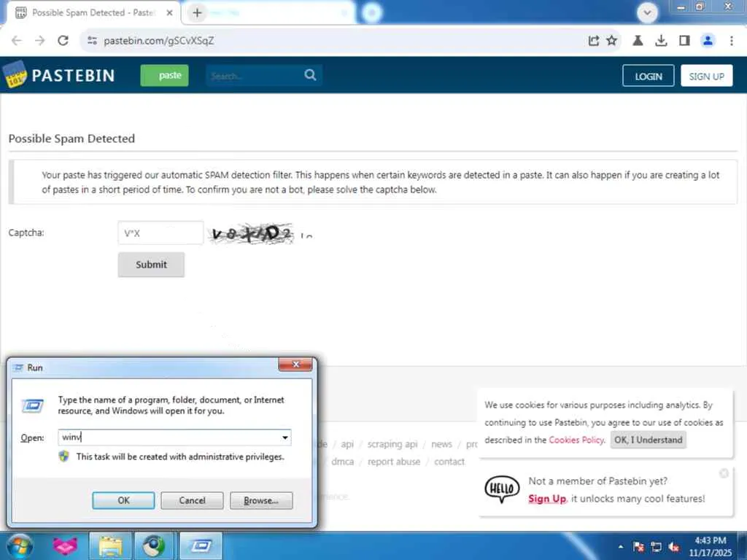This screenshot has width=747, height=560.
Task: Select the Possible Spam Detected tab
Action: tap(94, 13)
